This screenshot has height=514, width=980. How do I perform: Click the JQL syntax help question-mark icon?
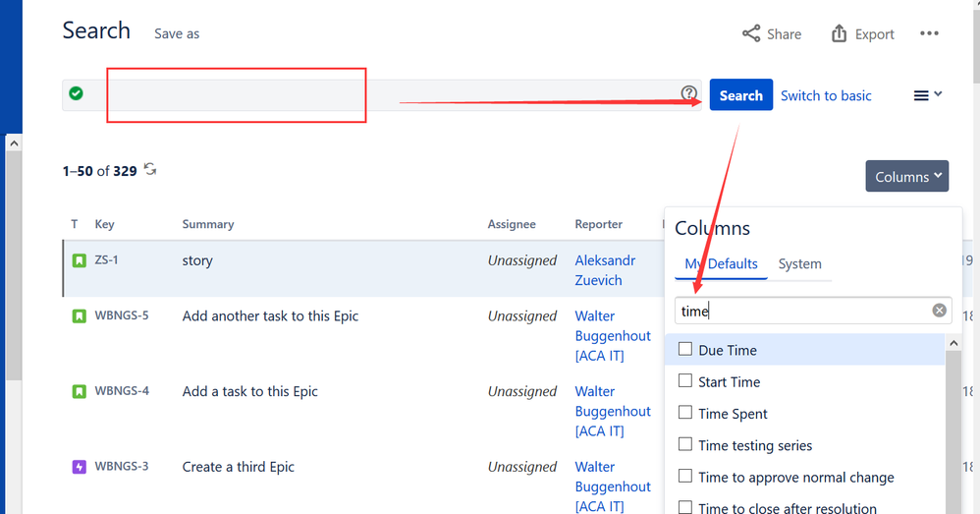tap(688, 93)
